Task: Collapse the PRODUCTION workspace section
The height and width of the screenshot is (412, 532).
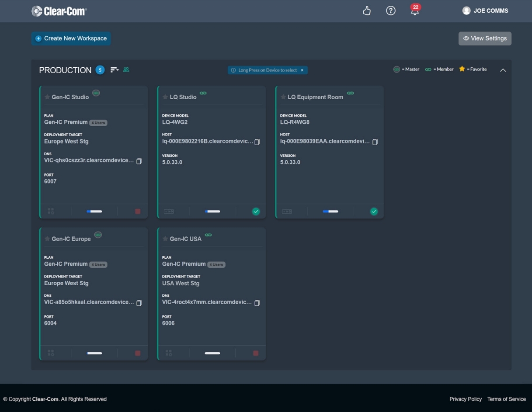Action: 503,70
